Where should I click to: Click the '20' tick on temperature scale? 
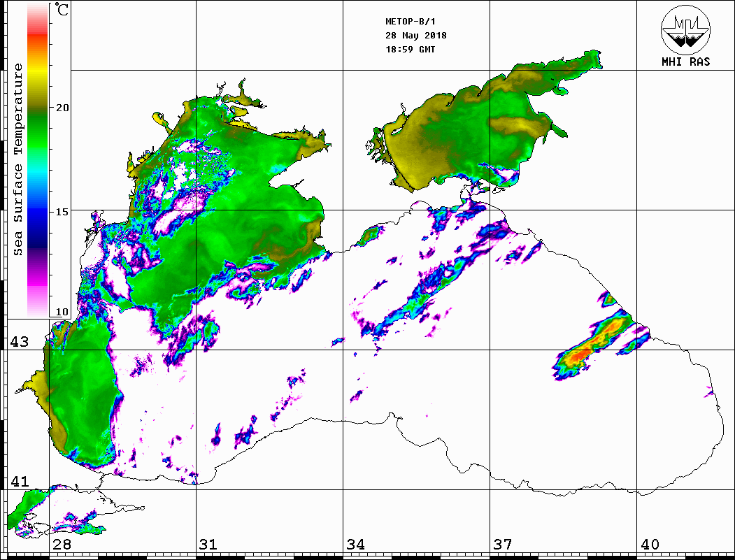(x=62, y=108)
